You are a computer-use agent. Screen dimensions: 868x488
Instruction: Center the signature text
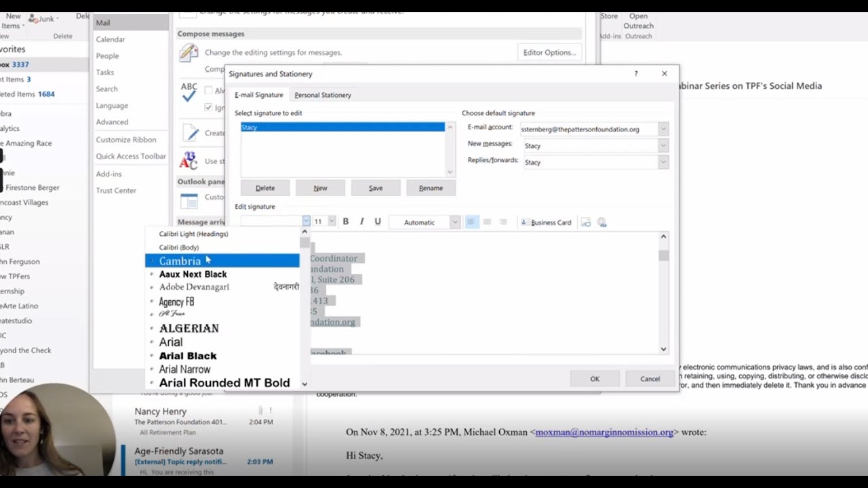click(x=487, y=222)
